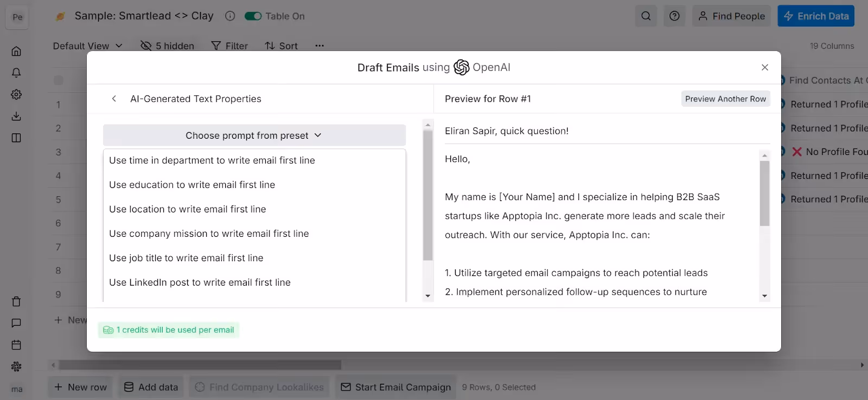Click the table horizontal scrollbar
The image size is (868, 400).
pos(200,365)
